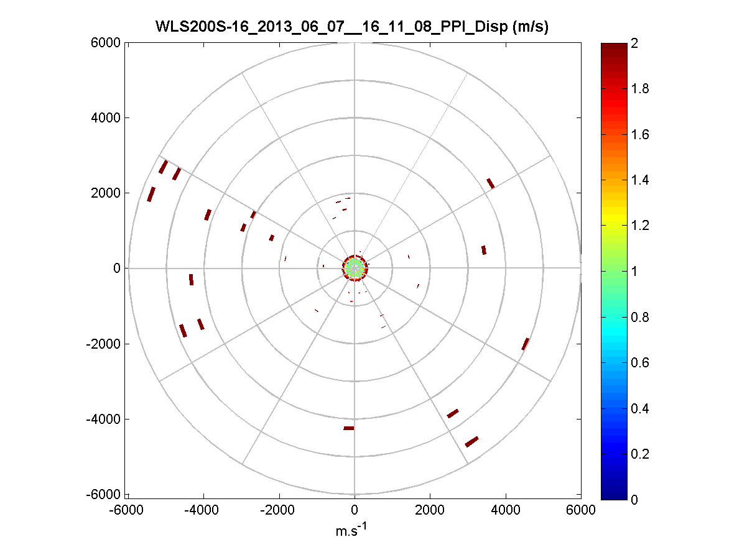Click the center of the polar plot

355,269
